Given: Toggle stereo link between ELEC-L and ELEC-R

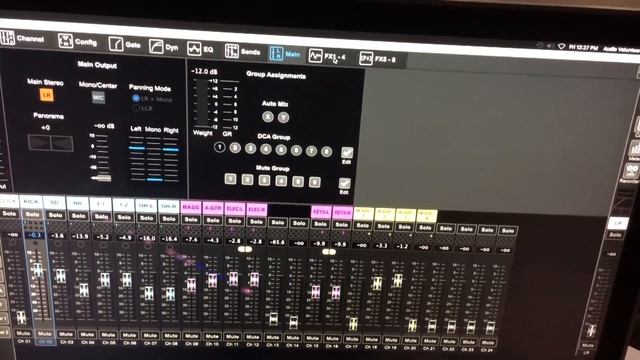Looking at the screenshot, I should pos(245,249).
